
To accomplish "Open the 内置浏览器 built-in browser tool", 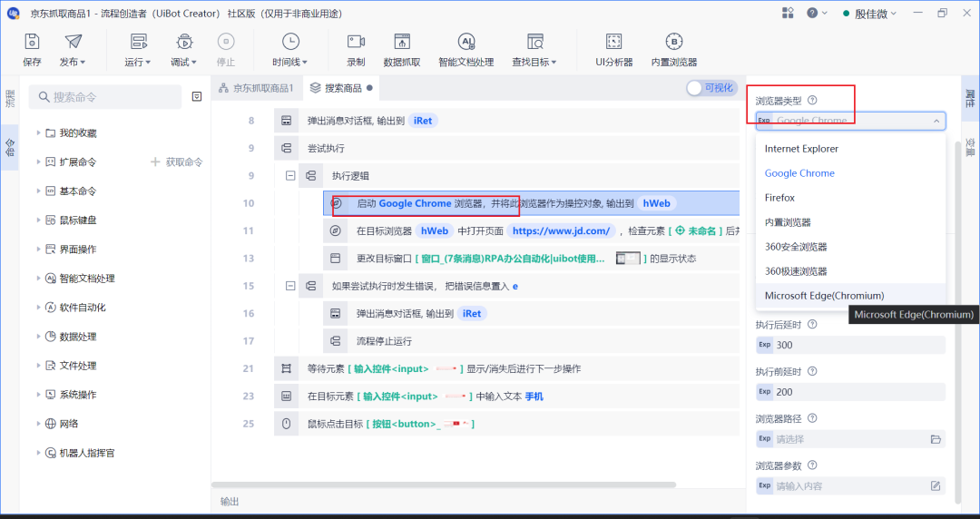I will point(673,50).
